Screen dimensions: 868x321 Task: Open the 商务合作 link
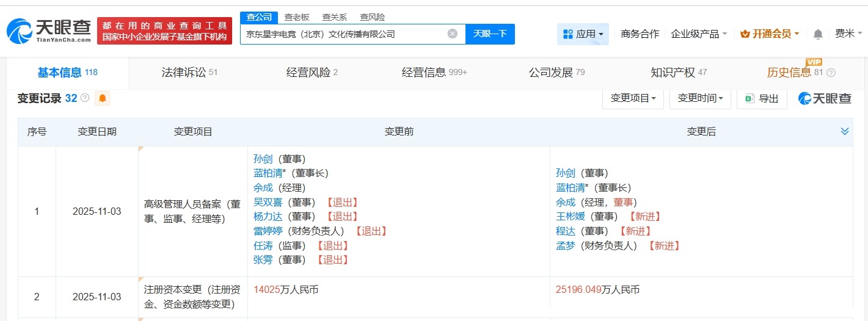(x=640, y=34)
